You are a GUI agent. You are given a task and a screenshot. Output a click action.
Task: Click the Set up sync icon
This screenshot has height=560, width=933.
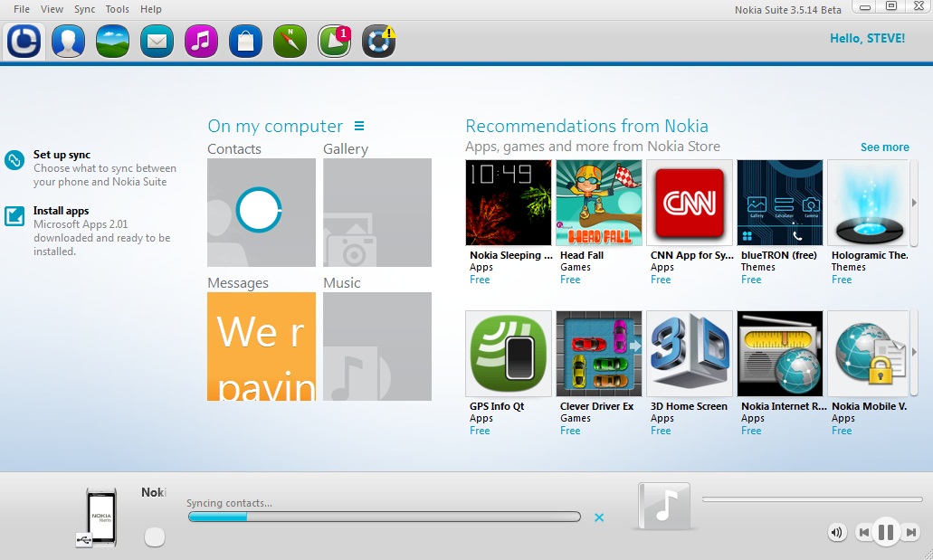[14, 160]
